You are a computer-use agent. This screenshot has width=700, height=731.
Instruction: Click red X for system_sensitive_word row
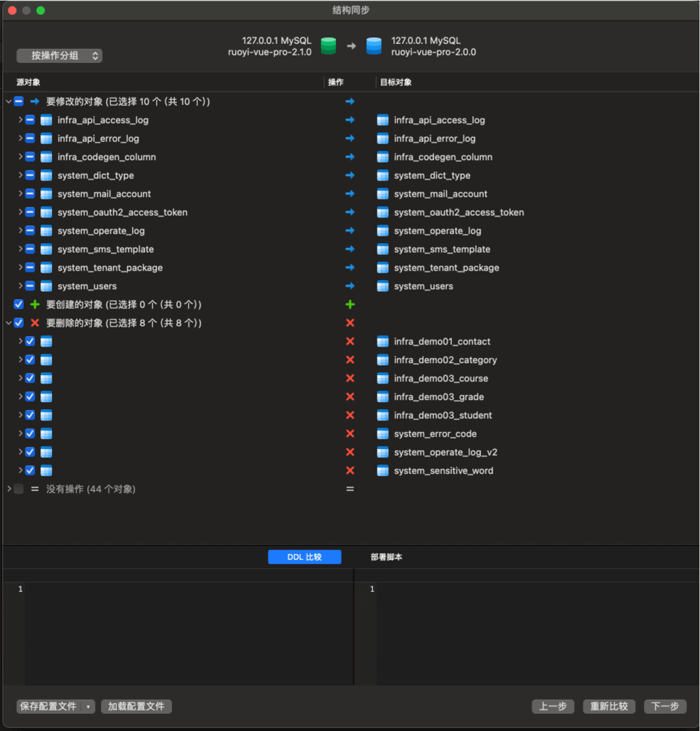350,471
